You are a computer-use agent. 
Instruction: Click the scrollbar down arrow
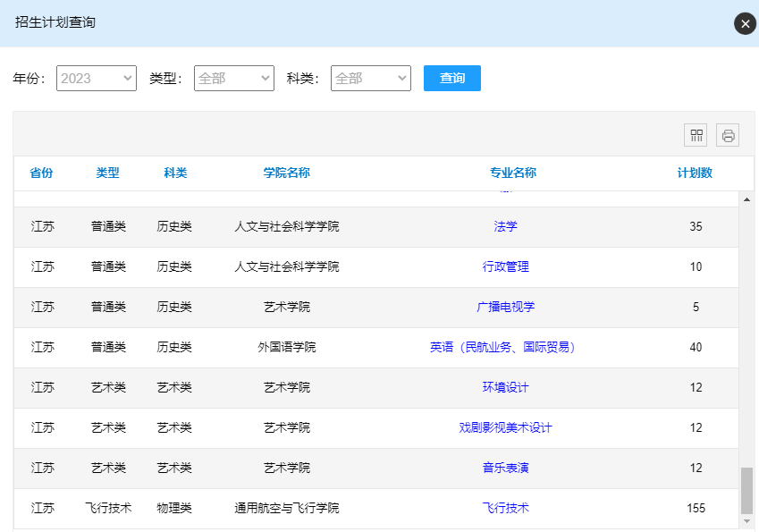pos(746,521)
